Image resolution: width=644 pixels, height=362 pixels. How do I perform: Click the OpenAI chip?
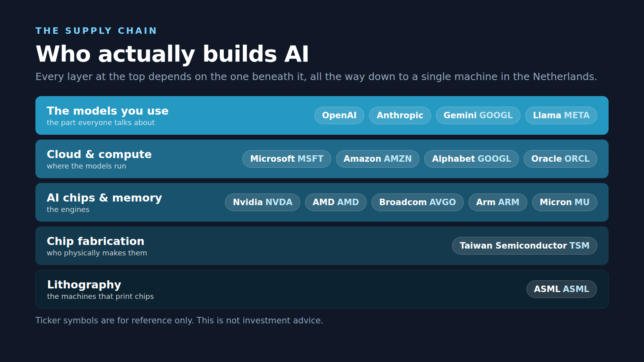click(339, 115)
